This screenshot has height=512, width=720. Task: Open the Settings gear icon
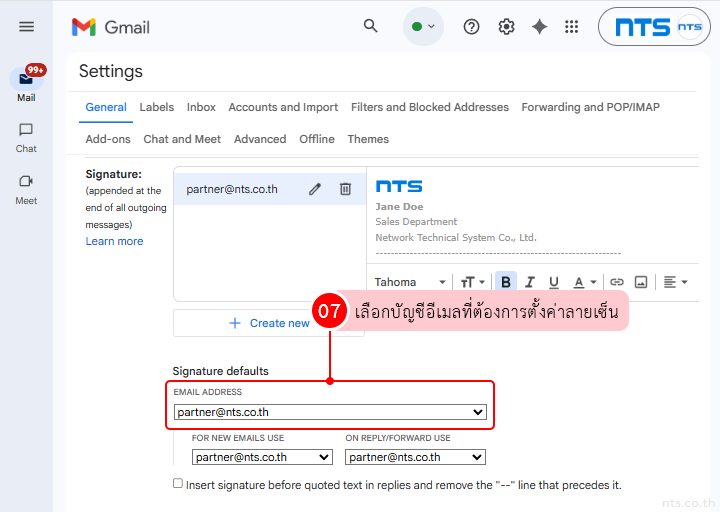tap(506, 27)
